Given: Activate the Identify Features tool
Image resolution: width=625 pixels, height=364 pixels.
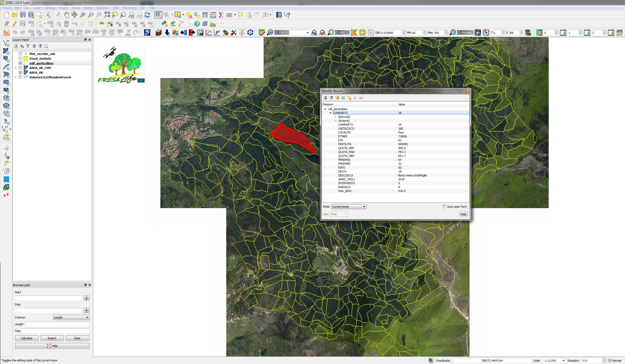Looking at the screenshot, I should pos(158,15).
